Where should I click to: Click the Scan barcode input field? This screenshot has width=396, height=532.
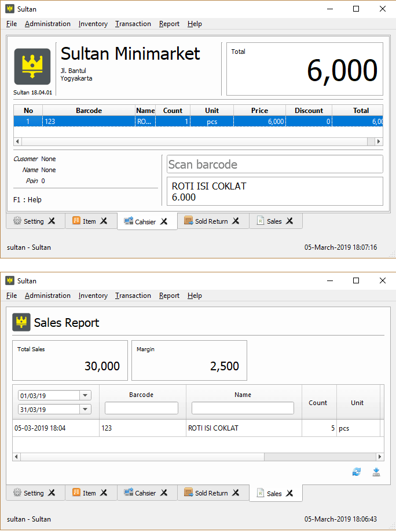275,165
